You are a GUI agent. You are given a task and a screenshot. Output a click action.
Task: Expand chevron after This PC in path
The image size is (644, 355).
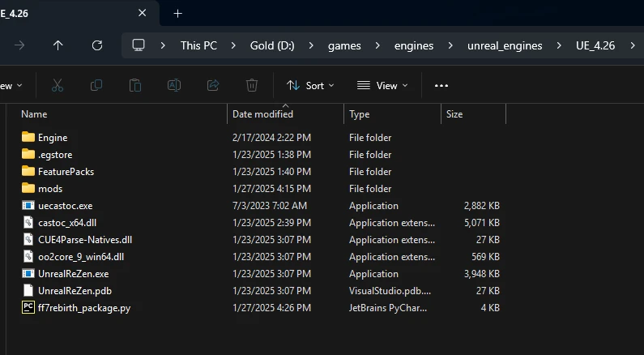pos(233,45)
